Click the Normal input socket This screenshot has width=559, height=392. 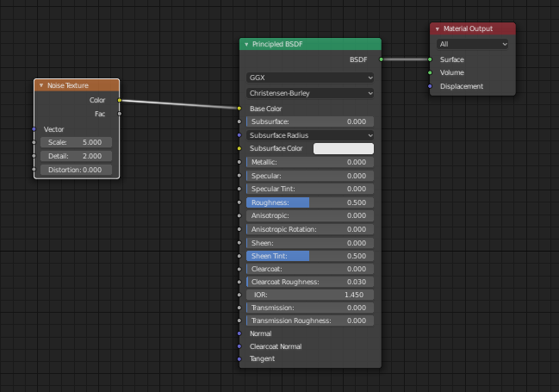[x=239, y=333]
